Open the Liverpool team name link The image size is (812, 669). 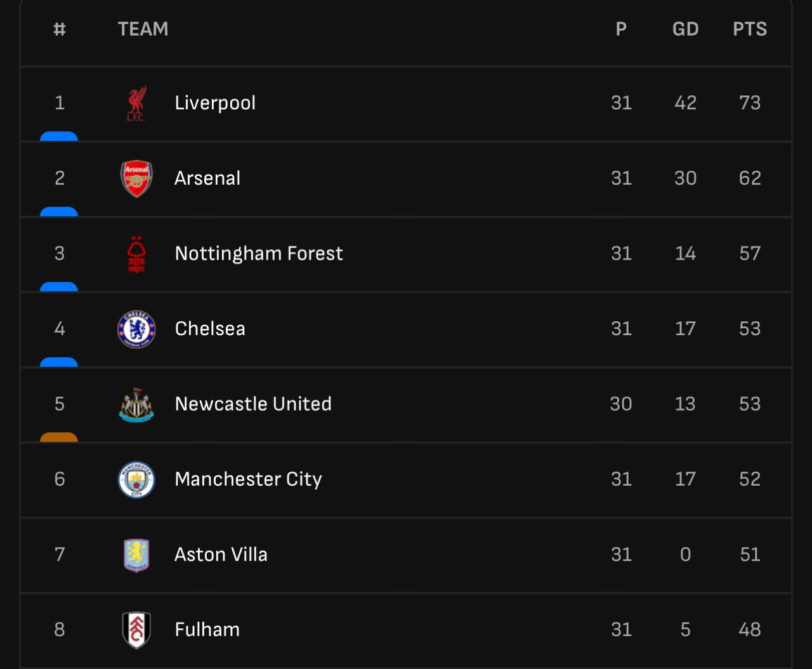tap(215, 103)
